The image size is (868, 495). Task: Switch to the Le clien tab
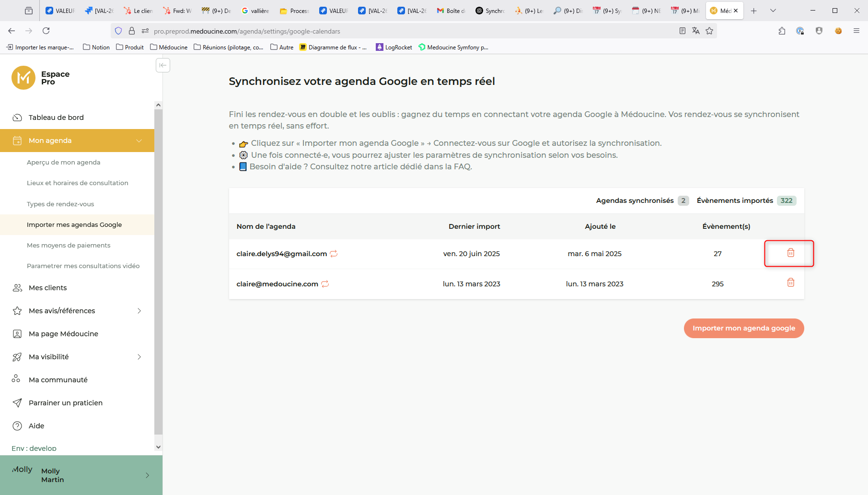coord(138,11)
